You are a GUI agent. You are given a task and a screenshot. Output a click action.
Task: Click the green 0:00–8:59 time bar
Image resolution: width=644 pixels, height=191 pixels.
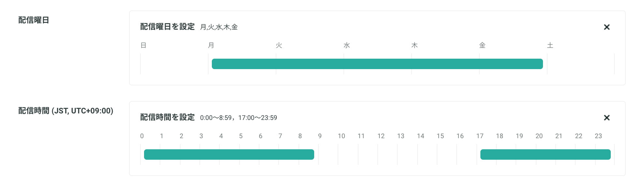(229, 154)
